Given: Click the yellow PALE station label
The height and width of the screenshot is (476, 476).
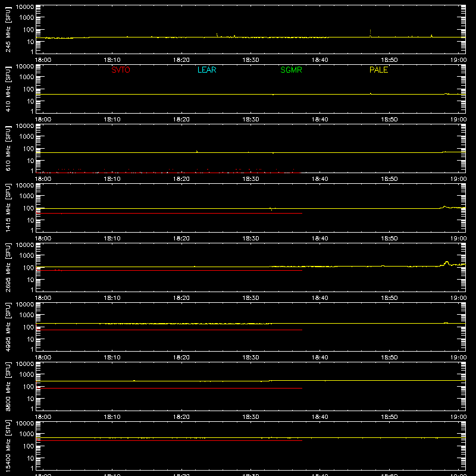Looking at the screenshot, I should pyautogui.click(x=378, y=70).
